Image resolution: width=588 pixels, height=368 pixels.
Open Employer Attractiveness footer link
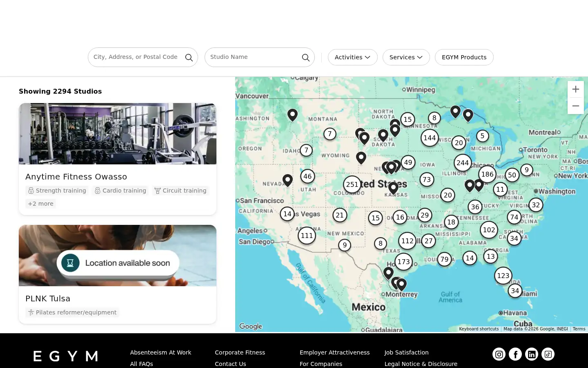click(334, 352)
